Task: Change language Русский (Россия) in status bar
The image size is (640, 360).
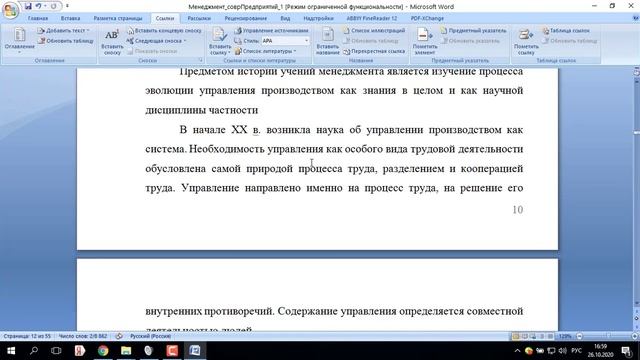Action: pos(150,336)
